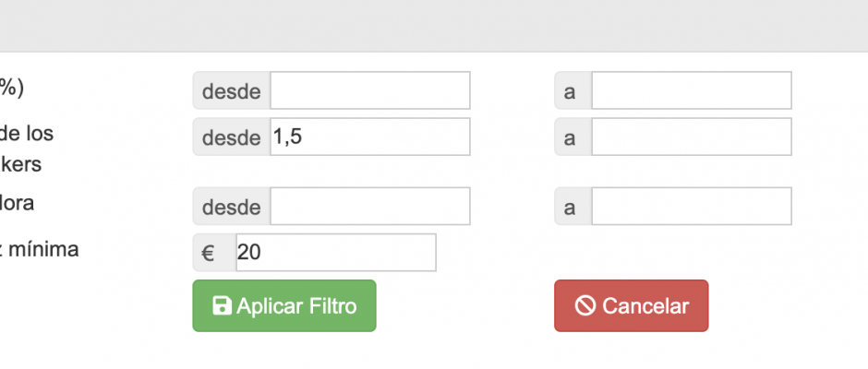
Task: Click the 'a' addon in the 'de los' row
Action: [x=573, y=137]
